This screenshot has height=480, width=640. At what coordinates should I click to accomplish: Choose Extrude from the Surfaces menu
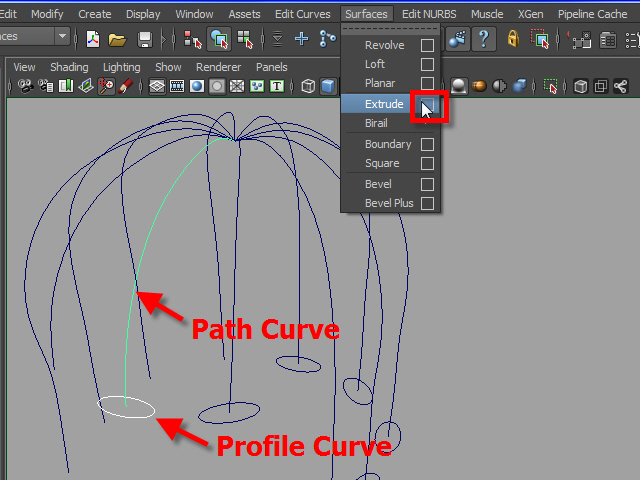click(384, 104)
